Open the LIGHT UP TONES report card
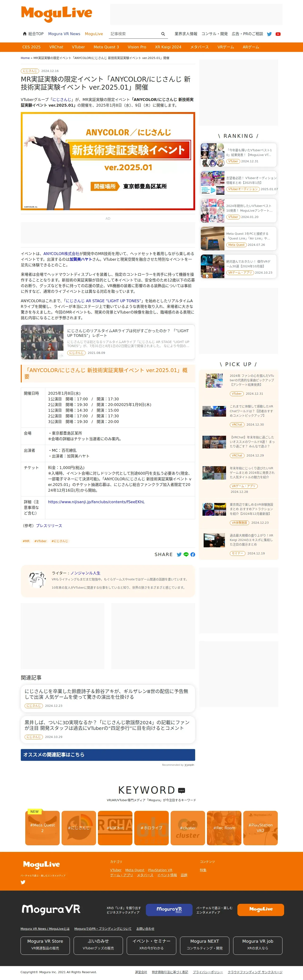The image size is (303, 980). [108, 342]
